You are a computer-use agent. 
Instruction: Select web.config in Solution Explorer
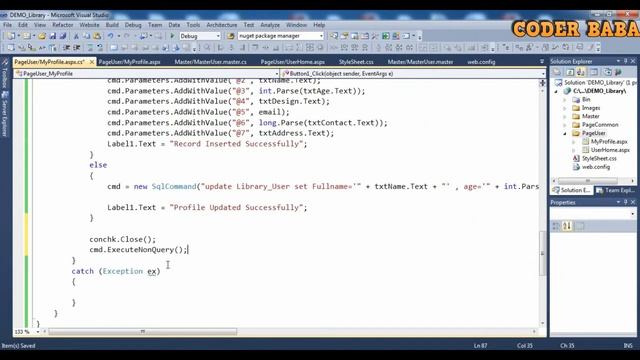coord(596,167)
